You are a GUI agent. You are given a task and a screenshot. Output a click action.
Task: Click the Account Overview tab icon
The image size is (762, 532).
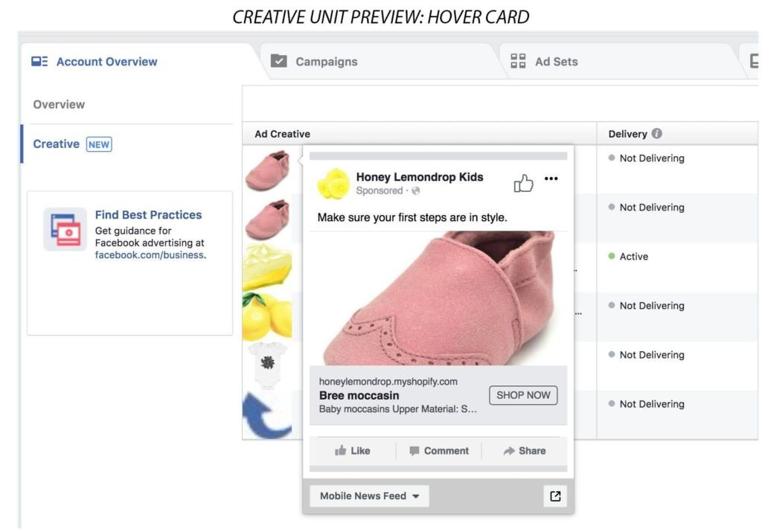[39, 61]
